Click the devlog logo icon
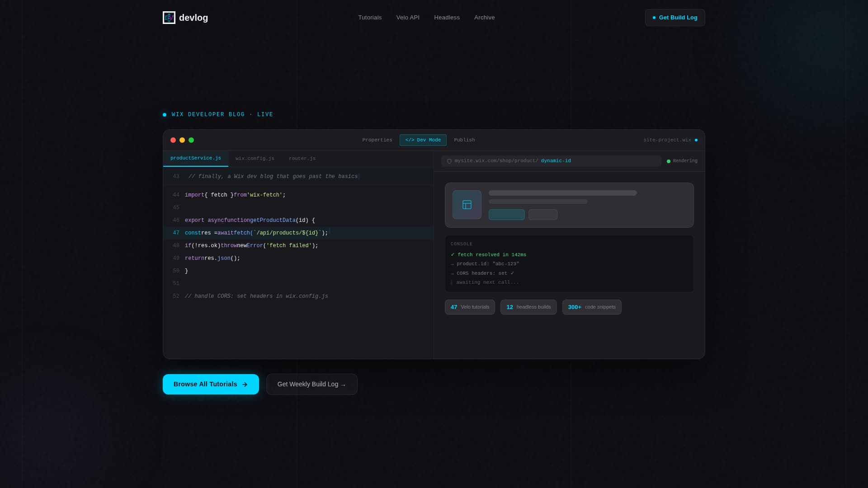 click(x=169, y=18)
